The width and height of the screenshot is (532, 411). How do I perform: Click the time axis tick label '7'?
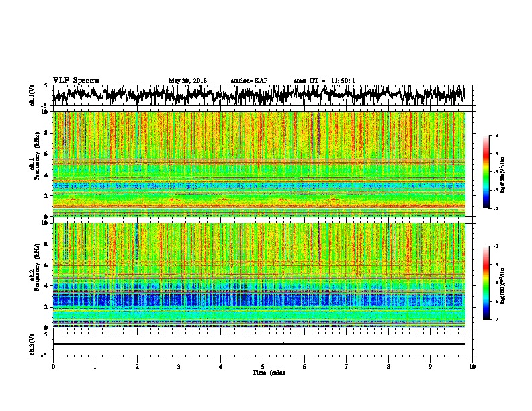point(347,367)
